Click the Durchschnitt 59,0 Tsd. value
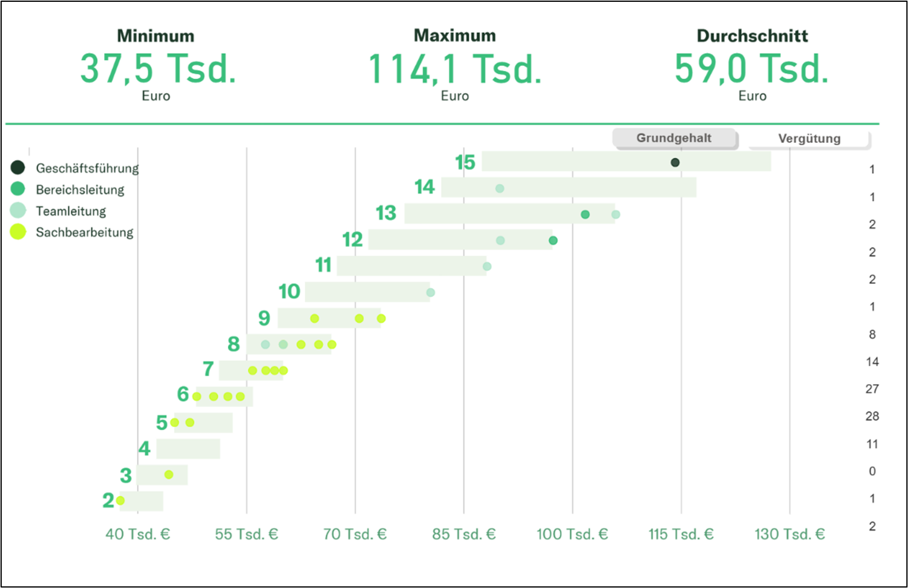The image size is (908, 588). click(x=751, y=68)
